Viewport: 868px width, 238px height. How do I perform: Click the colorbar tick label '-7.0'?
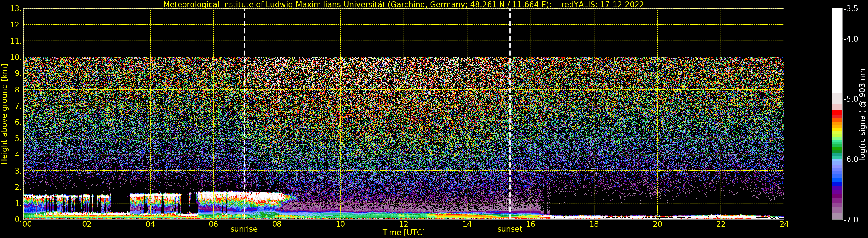coord(851,220)
